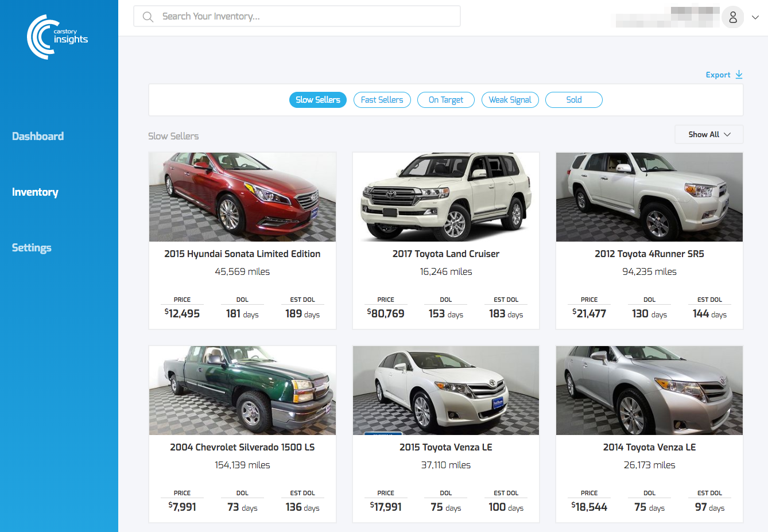Click title 2014 Toyota Venza LE
The image size is (768, 532).
coord(649,447)
